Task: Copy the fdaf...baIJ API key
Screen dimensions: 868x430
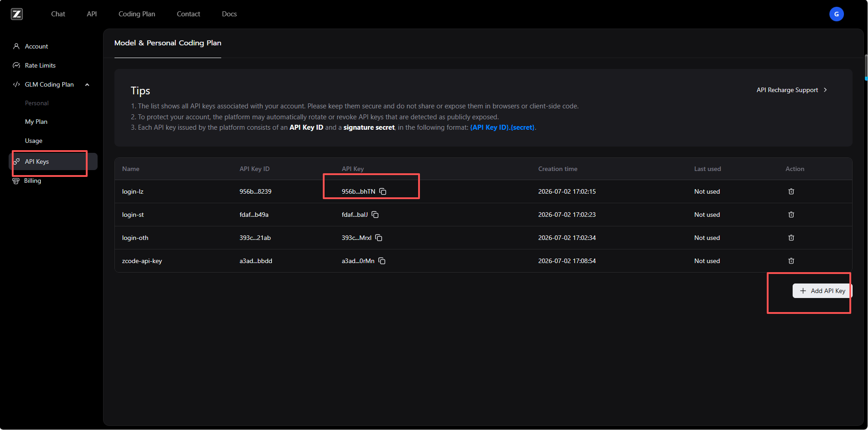Action: pyautogui.click(x=375, y=215)
